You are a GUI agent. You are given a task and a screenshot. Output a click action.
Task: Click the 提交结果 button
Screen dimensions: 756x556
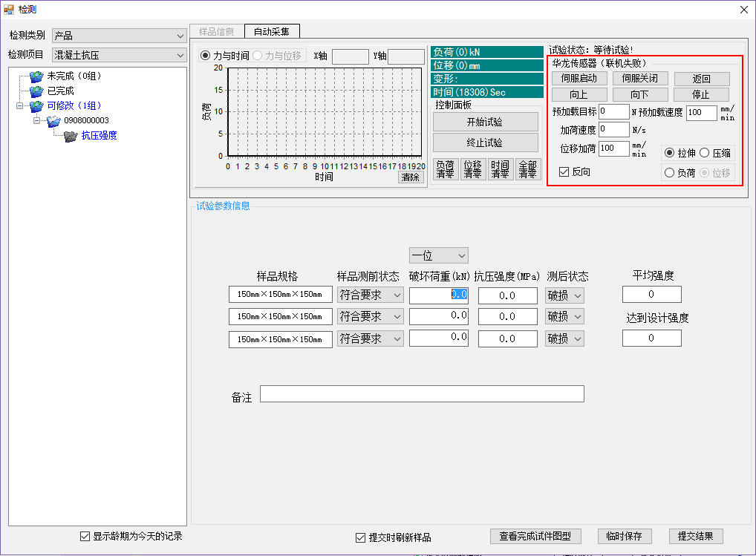click(x=695, y=536)
